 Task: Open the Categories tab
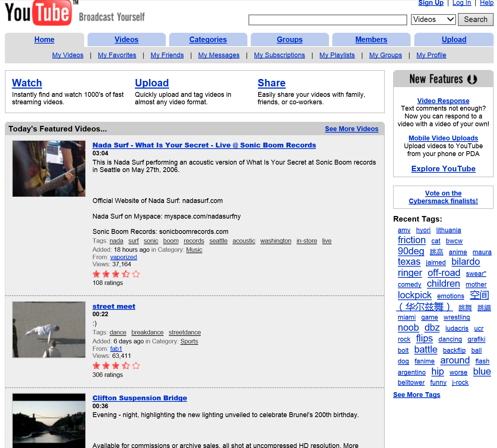point(208,39)
